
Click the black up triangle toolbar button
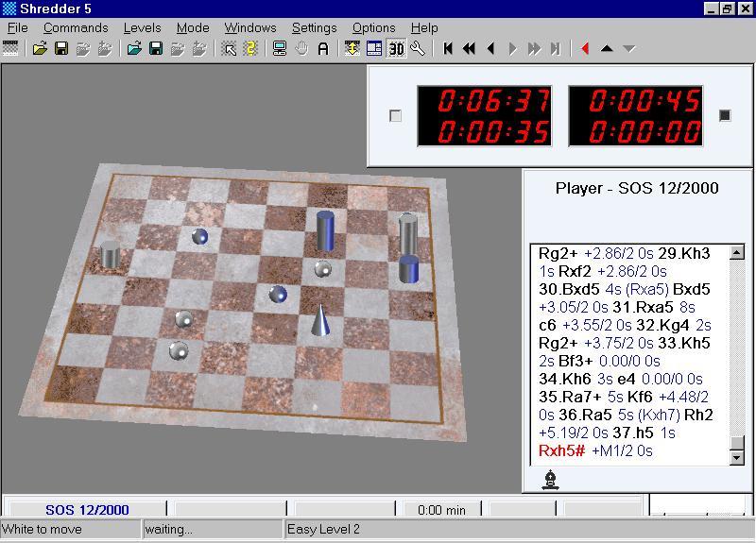pyautogui.click(x=607, y=48)
